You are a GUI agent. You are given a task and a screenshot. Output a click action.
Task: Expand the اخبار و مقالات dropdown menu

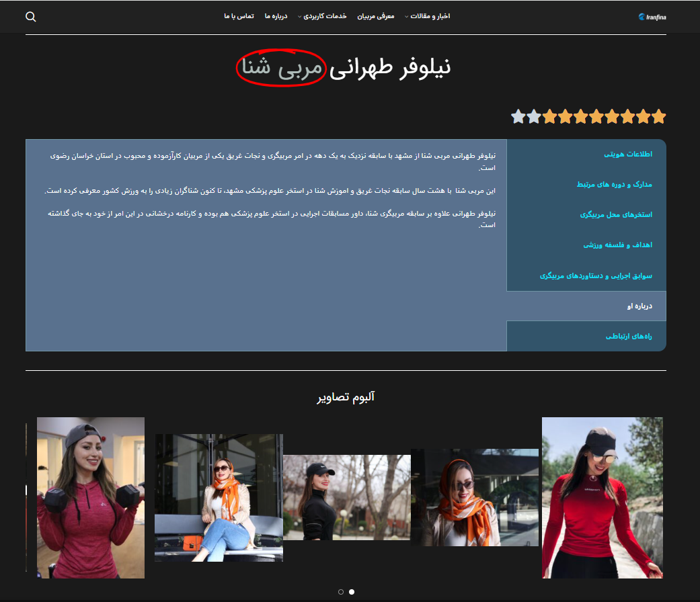pyautogui.click(x=427, y=16)
